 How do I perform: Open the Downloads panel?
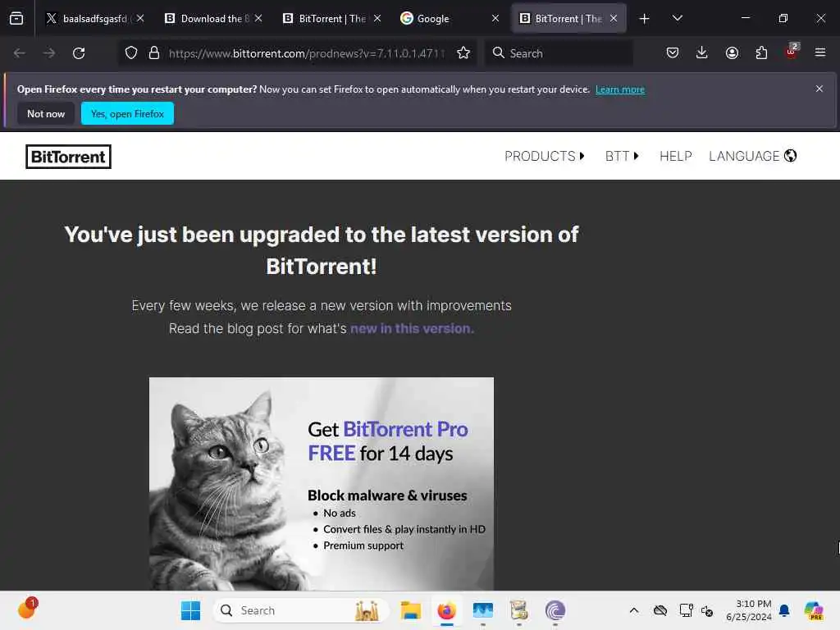(x=702, y=52)
